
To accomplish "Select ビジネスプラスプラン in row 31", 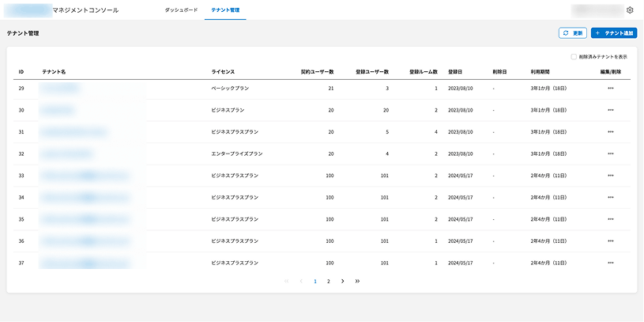I will [235, 132].
